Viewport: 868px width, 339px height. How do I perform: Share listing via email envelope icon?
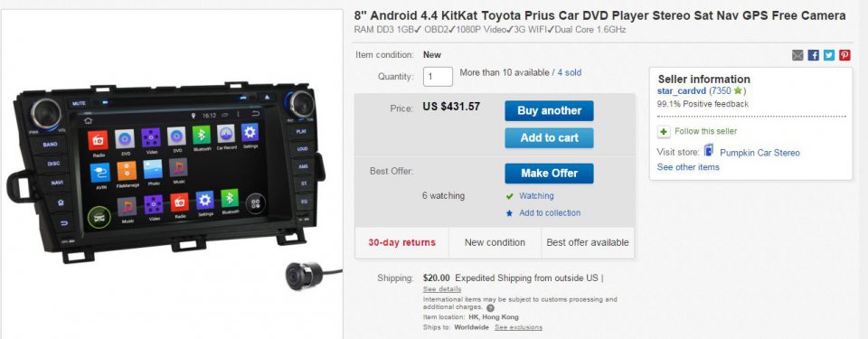pos(797,55)
